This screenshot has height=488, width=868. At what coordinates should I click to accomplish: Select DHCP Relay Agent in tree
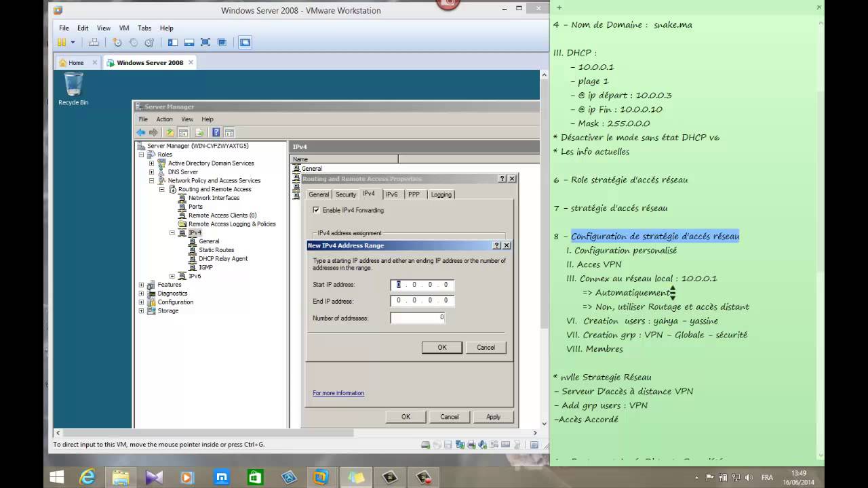pos(223,259)
